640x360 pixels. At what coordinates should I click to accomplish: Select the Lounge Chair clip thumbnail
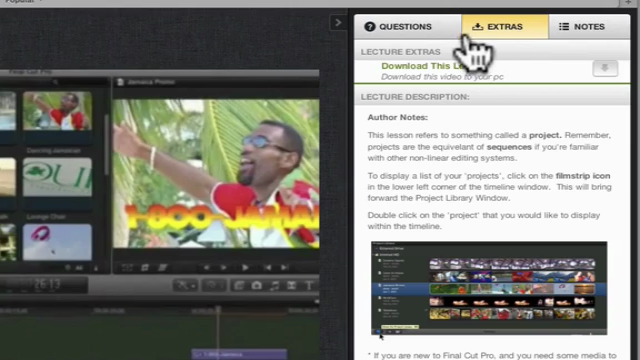coord(57,177)
